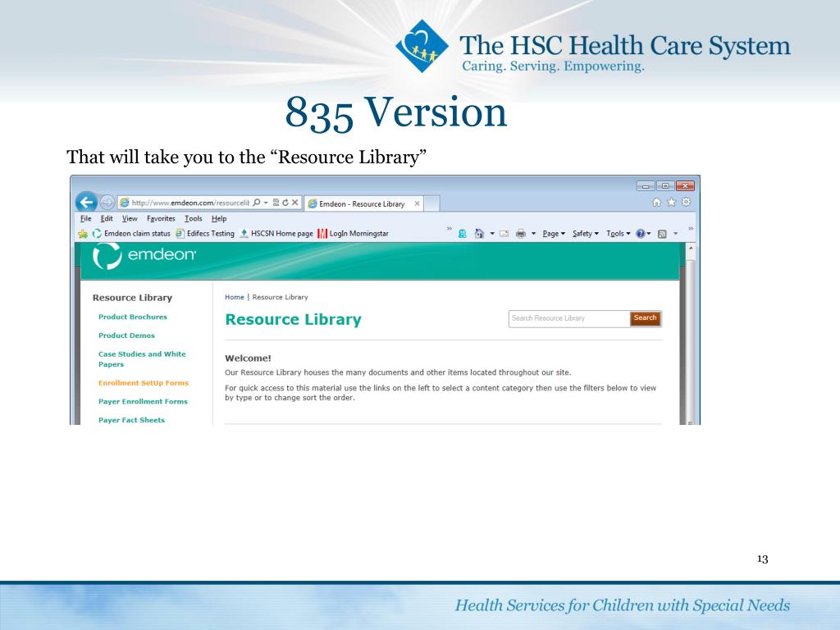Open the command bar Tools dropdown
840x630 pixels.
pos(619,234)
